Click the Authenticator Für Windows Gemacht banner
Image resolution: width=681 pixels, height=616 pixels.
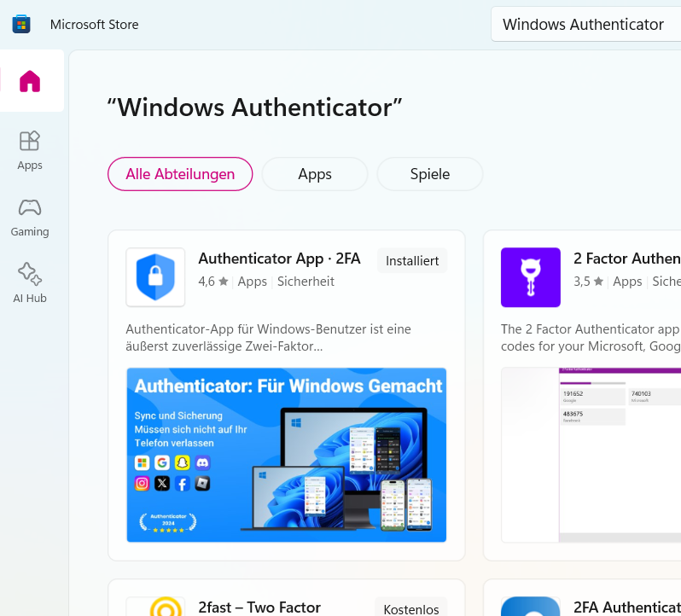[286, 455]
